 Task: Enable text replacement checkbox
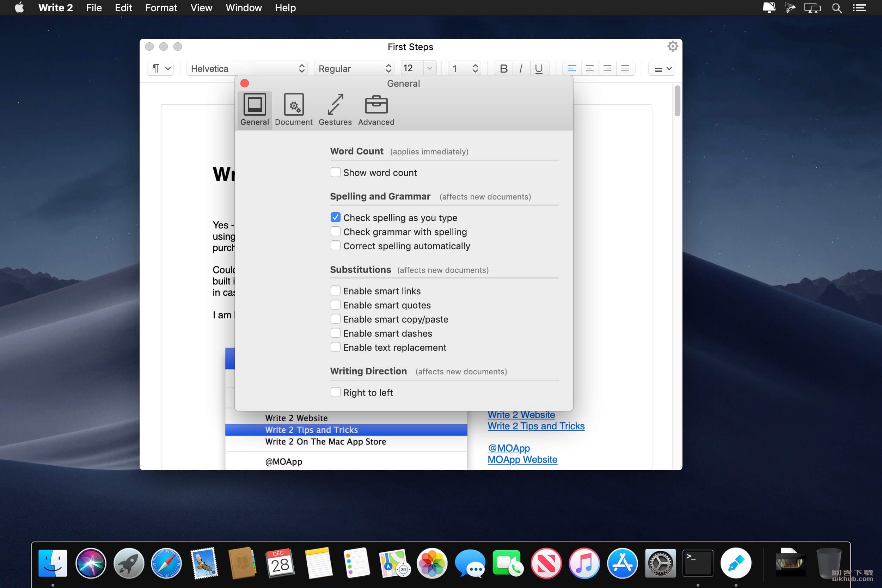pos(335,347)
